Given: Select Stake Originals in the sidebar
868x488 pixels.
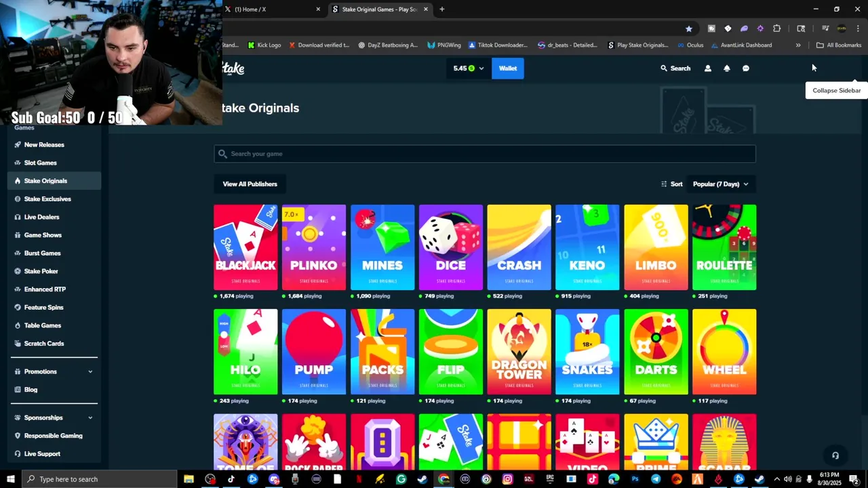Looking at the screenshot, I should [54, 181].
